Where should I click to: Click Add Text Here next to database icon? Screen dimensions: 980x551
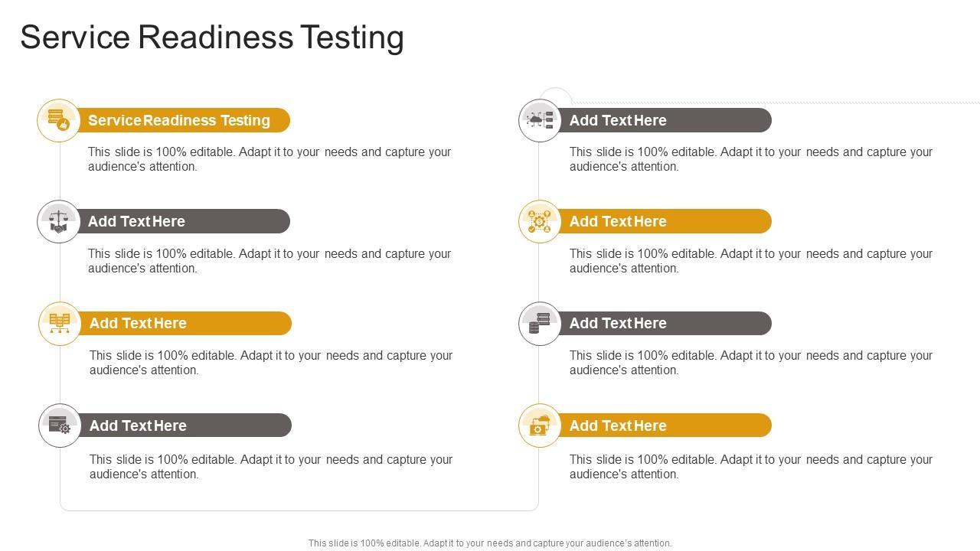coord(618,324)
